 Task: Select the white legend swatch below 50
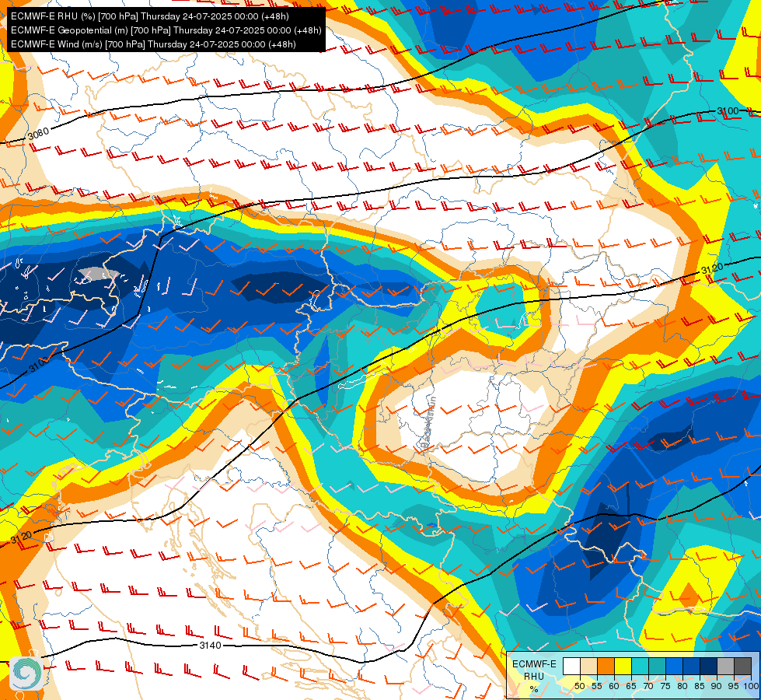571,666
